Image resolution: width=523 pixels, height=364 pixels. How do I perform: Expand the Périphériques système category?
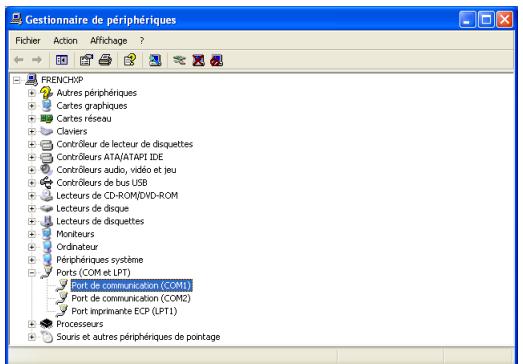(32, 260)
